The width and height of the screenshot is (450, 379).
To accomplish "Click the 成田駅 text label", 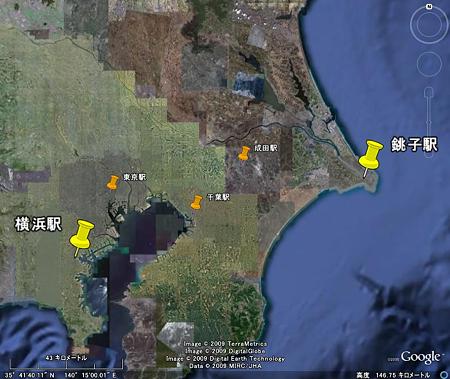I will click(x=266, y=148).
